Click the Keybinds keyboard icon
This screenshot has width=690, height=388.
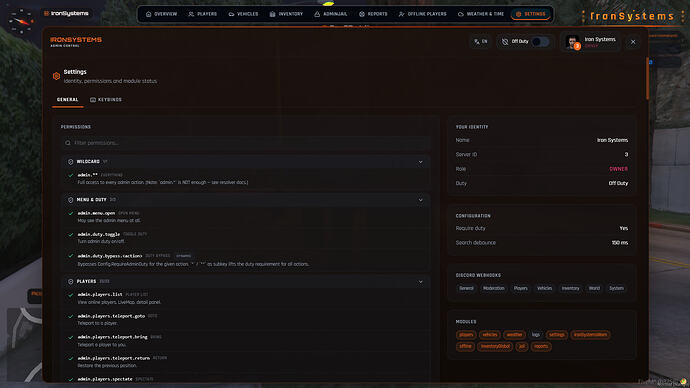pos(93,100)
